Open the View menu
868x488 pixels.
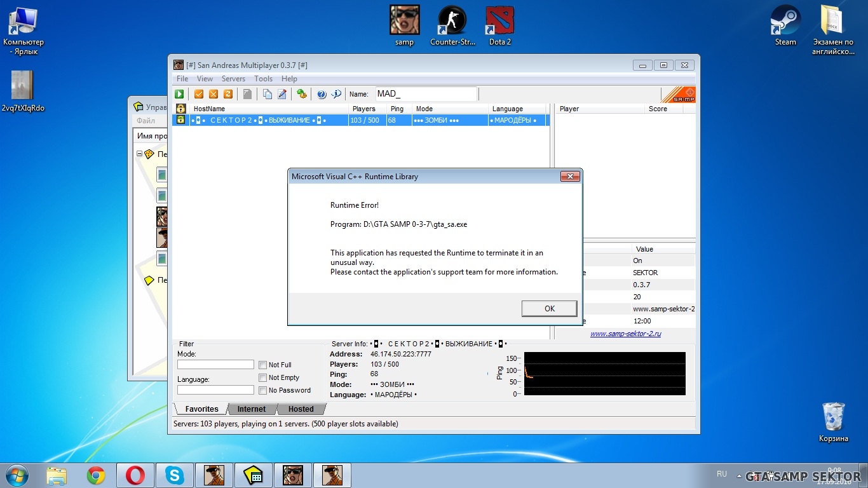pos(205,79)
